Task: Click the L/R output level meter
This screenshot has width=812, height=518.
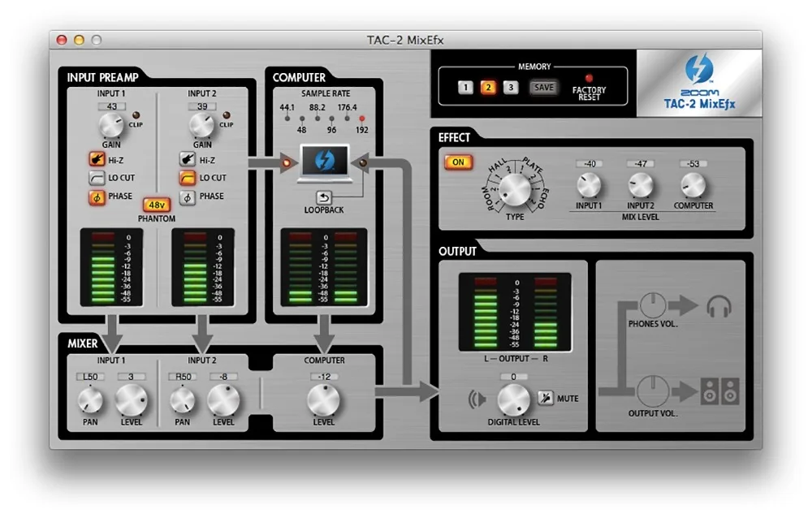Action: tap(516, 313)
